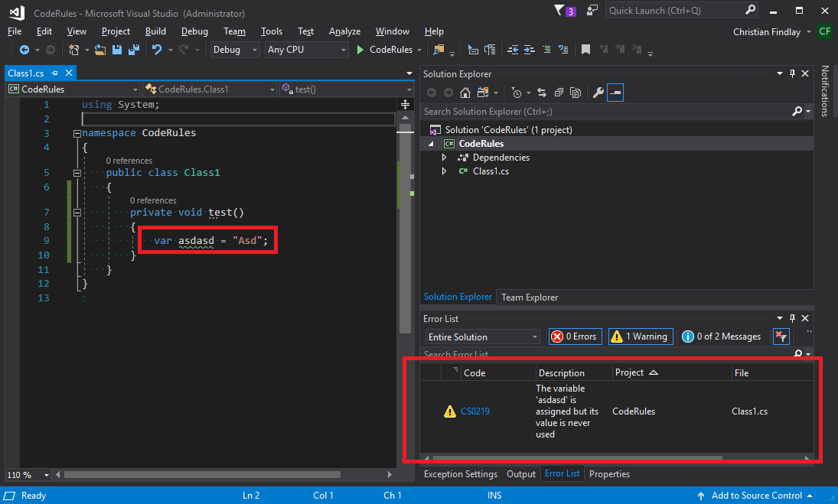Open the Entire Solution scope dropdown
838x504 pixels.
[482, 337]
